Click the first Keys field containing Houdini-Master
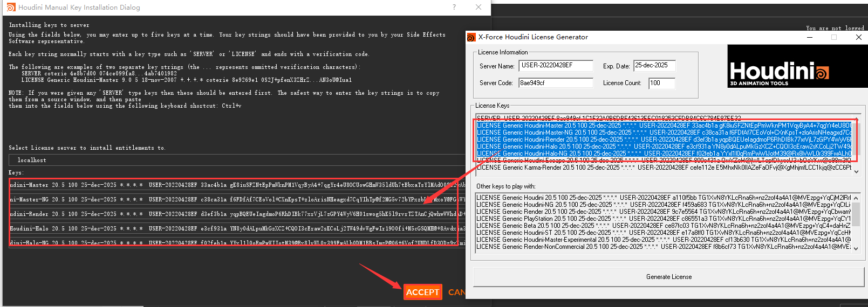This screenshot has height=307, width=868. click(x=237, y=185)
